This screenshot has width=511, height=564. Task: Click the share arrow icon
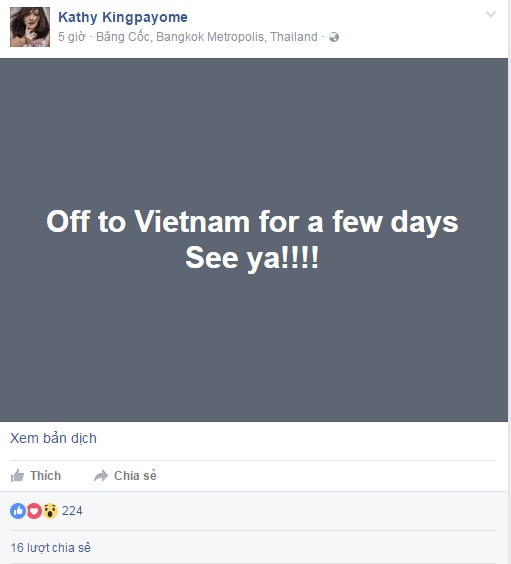click(101, 476)
